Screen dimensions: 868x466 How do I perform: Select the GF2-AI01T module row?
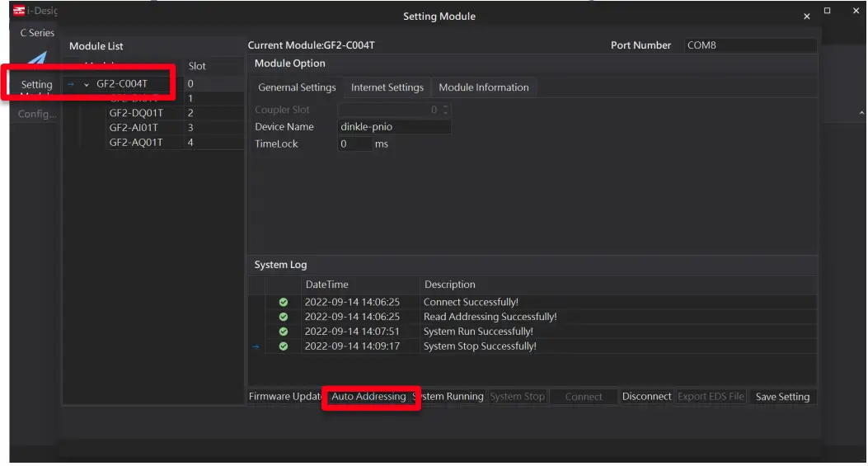134,128
